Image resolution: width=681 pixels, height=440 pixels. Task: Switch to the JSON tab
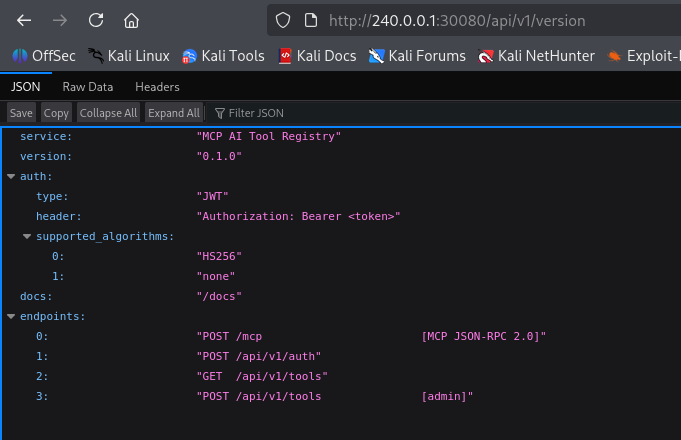tap(26, 87)
